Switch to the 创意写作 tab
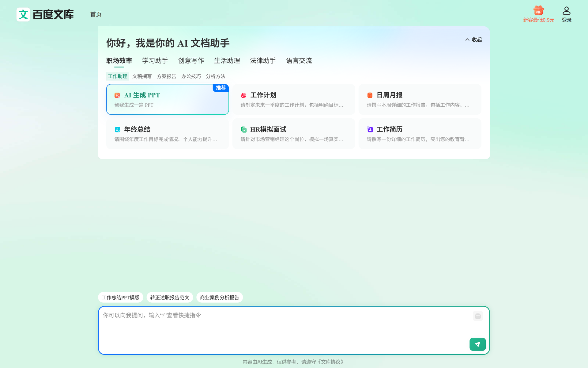The width and height of the screenshot is (588, 368). [191, 61]
